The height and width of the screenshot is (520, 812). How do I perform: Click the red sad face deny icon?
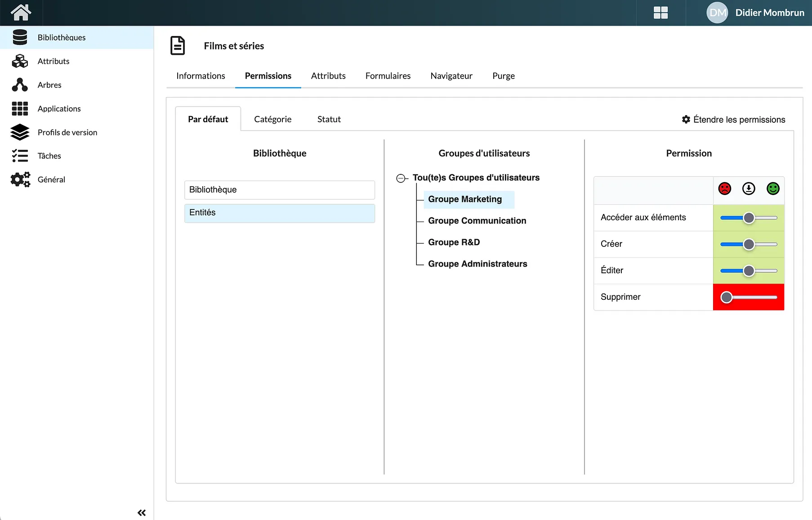pos(725,189)
